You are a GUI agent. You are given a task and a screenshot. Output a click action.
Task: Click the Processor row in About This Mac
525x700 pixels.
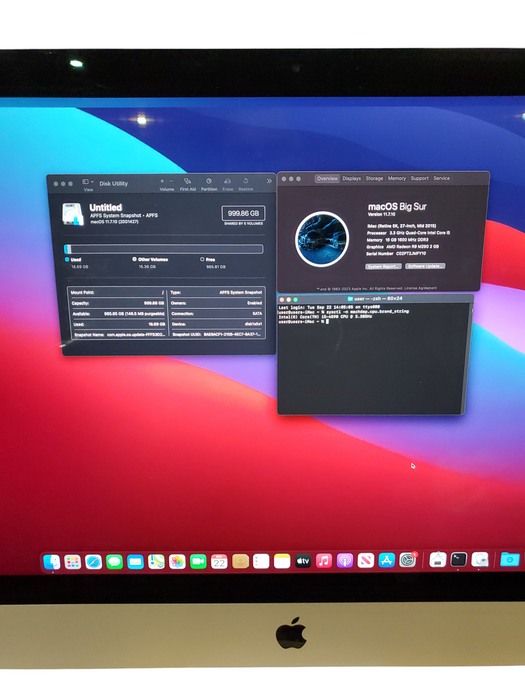pyautogui.click(x=408, y=233)
